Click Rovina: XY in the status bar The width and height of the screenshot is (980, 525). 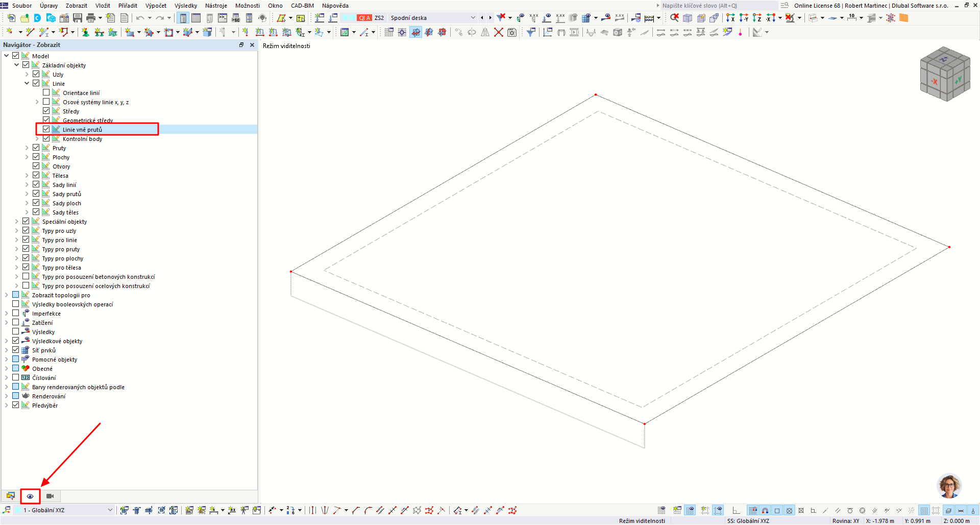click(x=845, y=520)
